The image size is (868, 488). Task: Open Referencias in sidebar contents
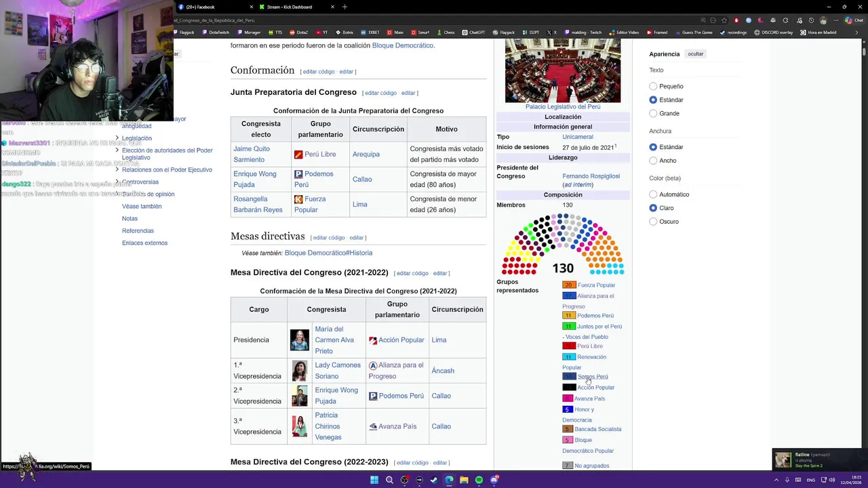(x=138, y=230)
